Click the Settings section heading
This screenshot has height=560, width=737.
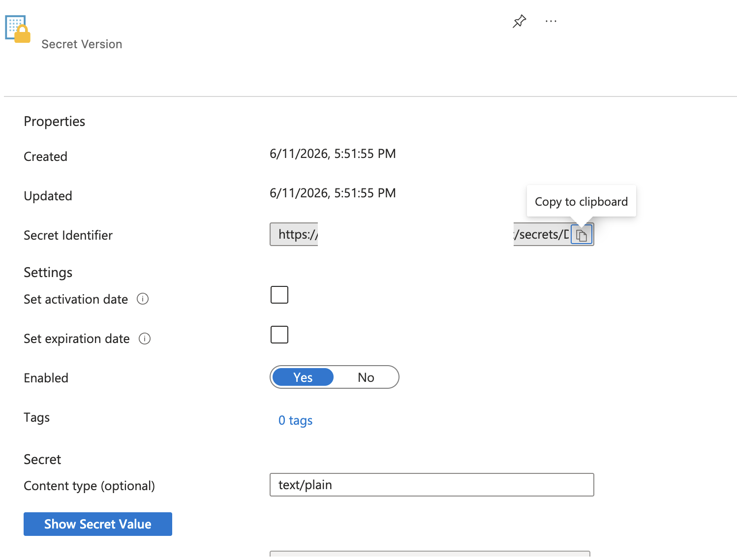pos(48,272)
